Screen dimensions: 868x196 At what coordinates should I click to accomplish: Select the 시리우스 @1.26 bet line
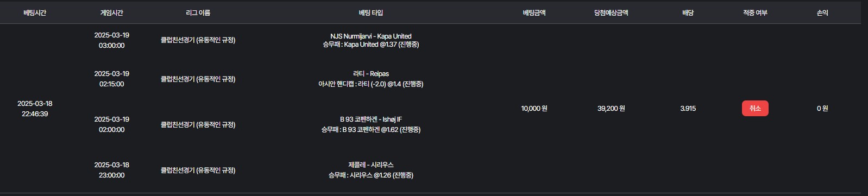point(371,175)
